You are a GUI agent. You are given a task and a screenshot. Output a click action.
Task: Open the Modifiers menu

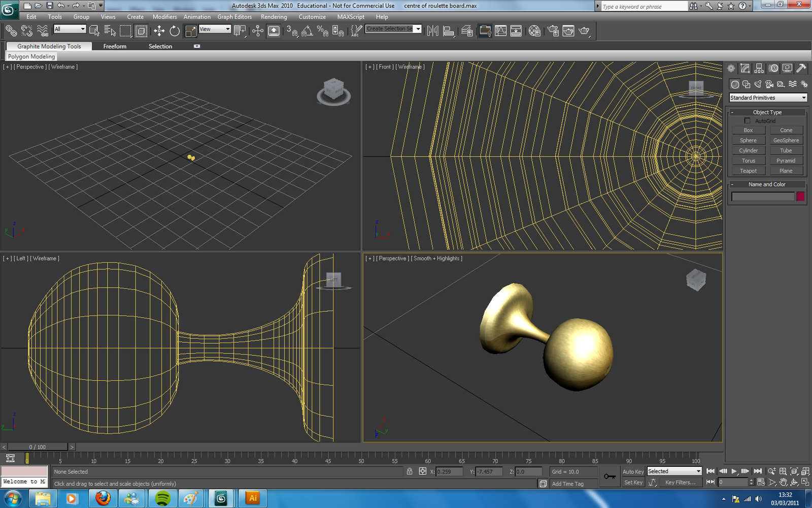[164, 17]
